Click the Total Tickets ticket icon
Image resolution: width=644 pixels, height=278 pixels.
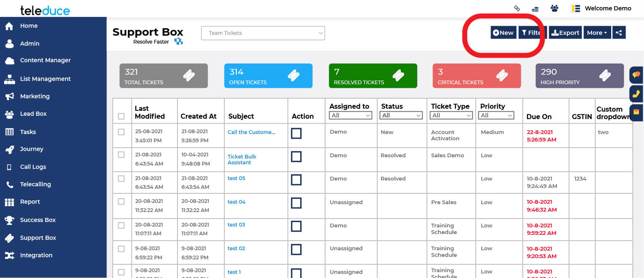pyautogui.click(x=189, y=76)
